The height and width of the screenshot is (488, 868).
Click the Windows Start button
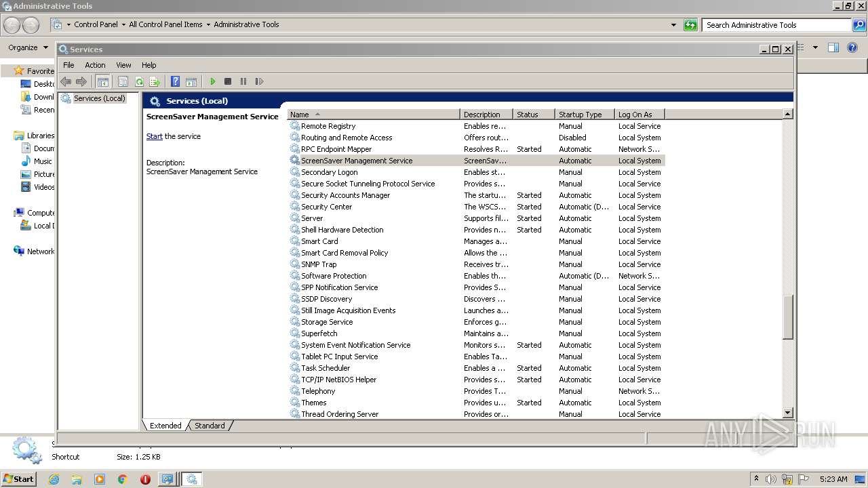point(18,479)
